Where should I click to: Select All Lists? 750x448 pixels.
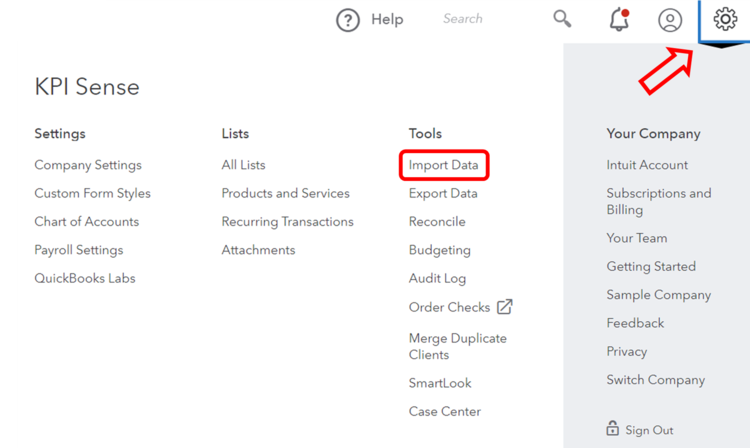click(243, 165)
